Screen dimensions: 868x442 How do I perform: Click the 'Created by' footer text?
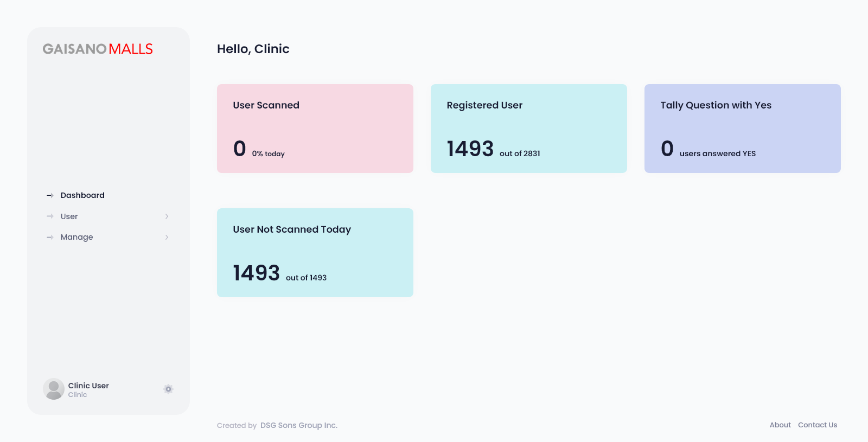click(x=237, y=425)
